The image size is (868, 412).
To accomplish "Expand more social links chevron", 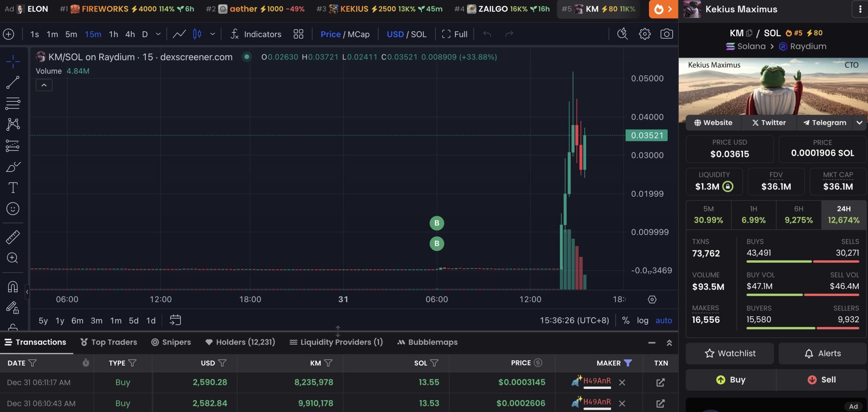I will point(859,123).
